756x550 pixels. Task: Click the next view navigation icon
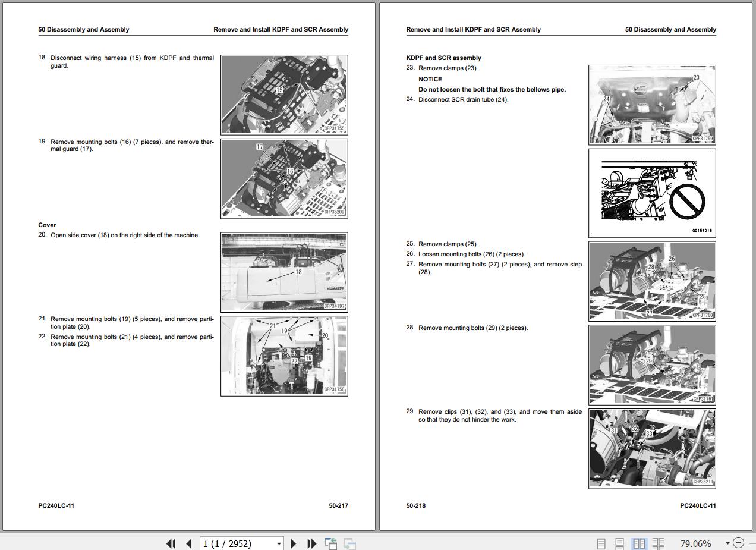pyautogui.click(x=350, y=543)
